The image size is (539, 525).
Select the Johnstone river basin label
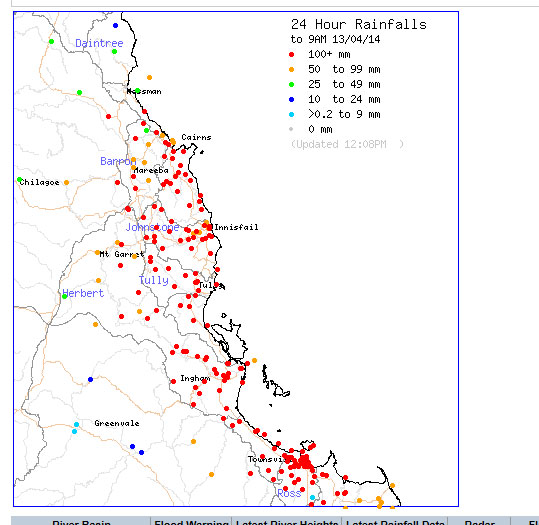[x=152, y=227]
